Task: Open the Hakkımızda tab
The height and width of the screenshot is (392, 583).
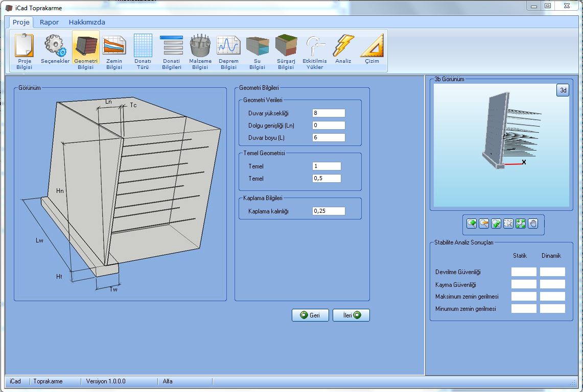Action: coord(87,22)
